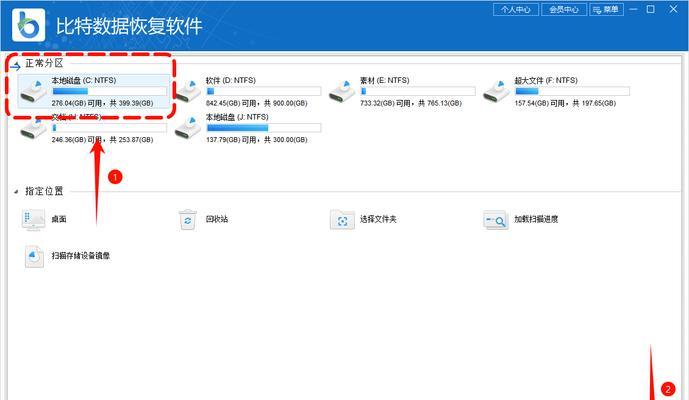
Task: Click E: drive usage bar
Action: 418,91
